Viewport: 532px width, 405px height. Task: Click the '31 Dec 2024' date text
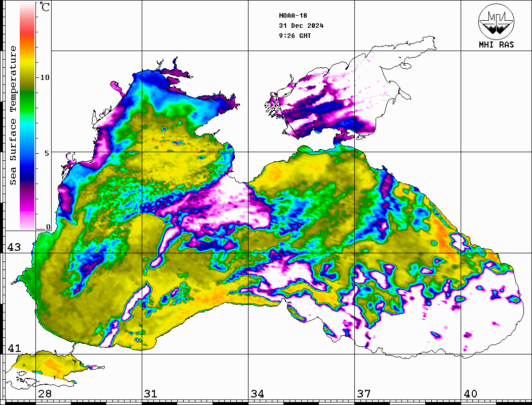301,26
